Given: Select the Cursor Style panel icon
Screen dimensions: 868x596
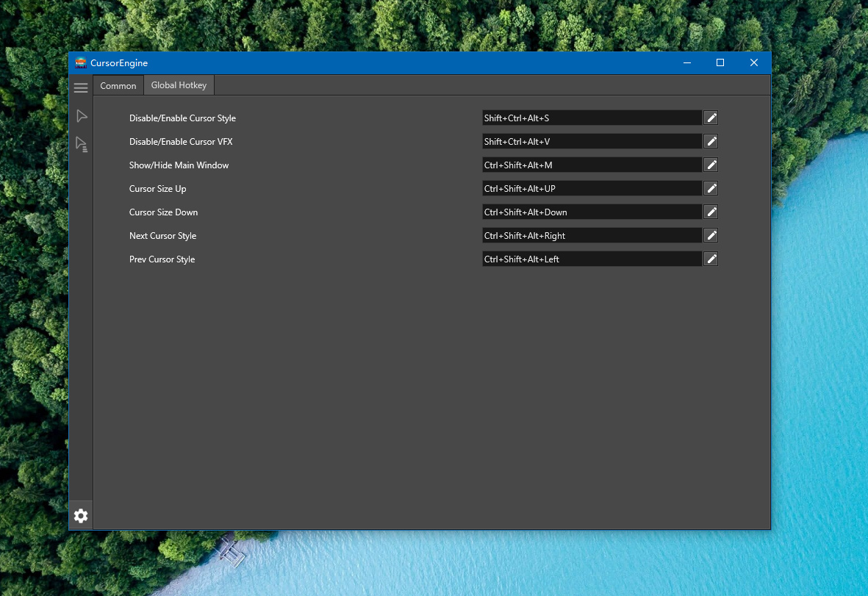Looking at the screenshot, I should (81, 115).
